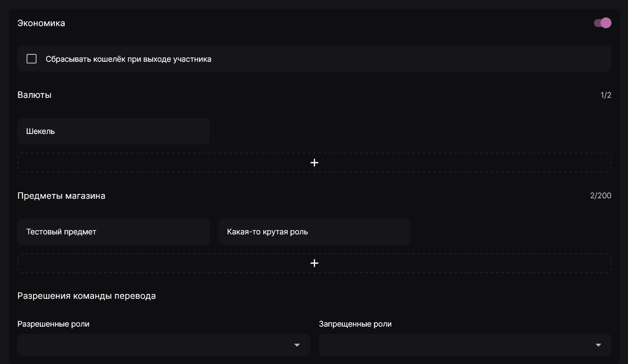Click the plus icon under Предметы магазина
This screenshot has height=364, width=628.
[314, 263]
